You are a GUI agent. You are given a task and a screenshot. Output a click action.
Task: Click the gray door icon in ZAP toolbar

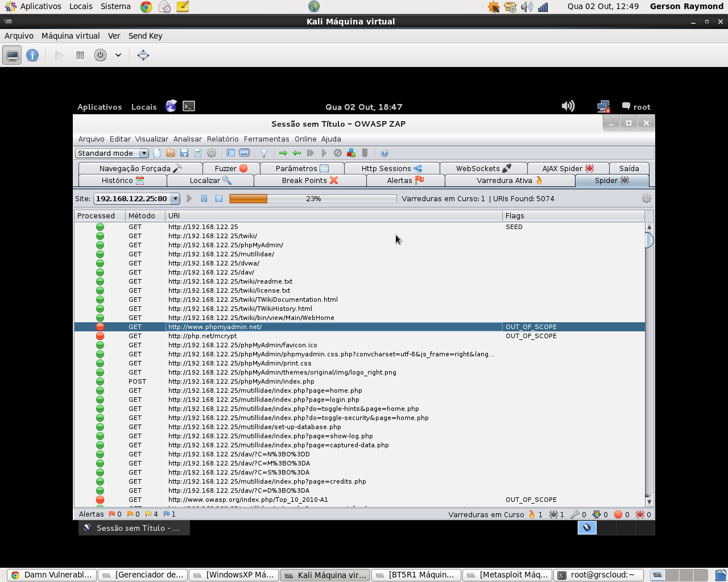365,153
